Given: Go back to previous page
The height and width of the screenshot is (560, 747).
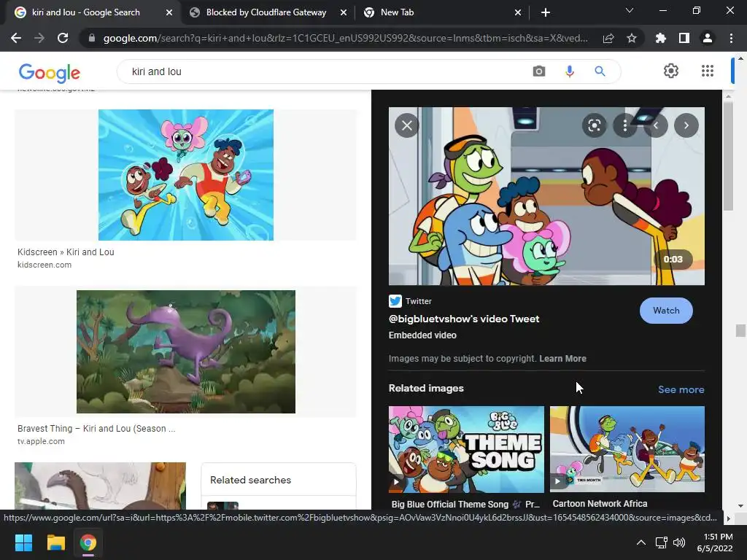Looking at the screenshot, I should click(x=16, y=38).
